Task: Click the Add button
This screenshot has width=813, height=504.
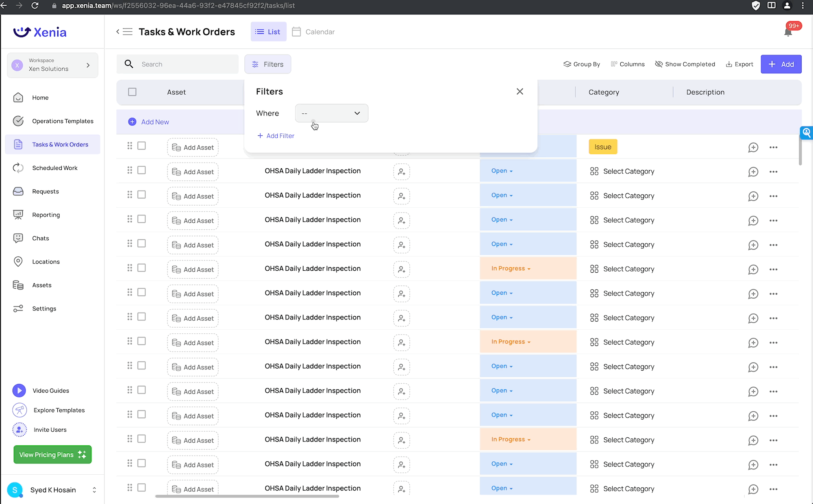Action: 781,64
